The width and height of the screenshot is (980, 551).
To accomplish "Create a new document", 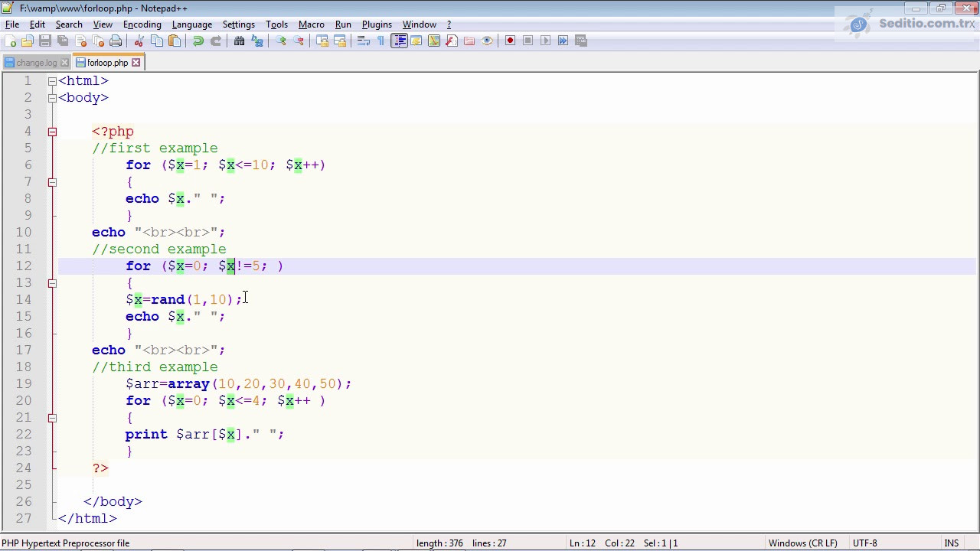I will 10,41.
